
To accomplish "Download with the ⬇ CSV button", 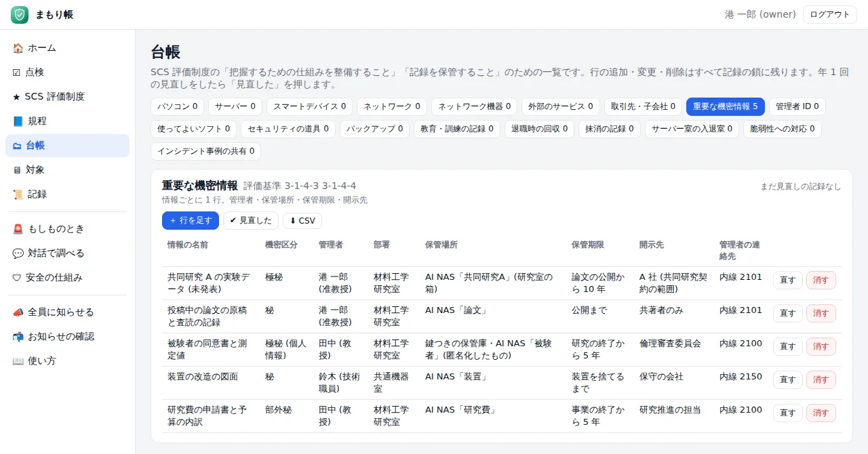I will coord(302,221).
